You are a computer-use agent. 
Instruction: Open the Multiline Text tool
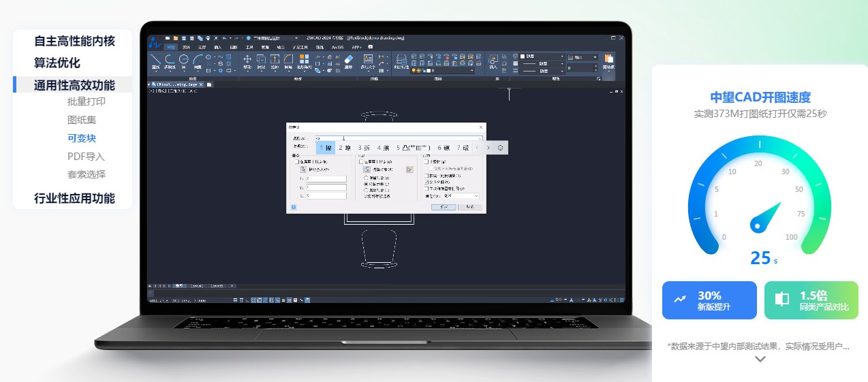pyautogui.click(x=368, y=61)
